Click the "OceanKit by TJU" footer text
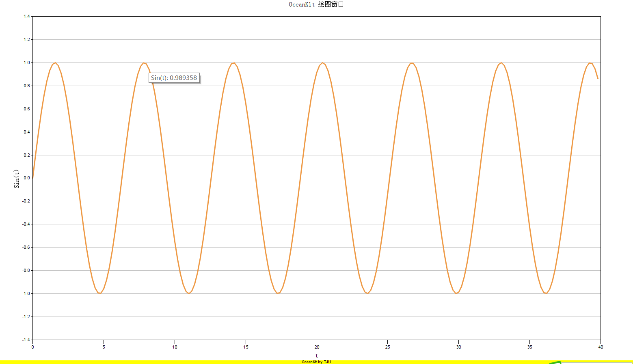The width and height of the screenshot is (633, 364). click(x=316, y=362)
